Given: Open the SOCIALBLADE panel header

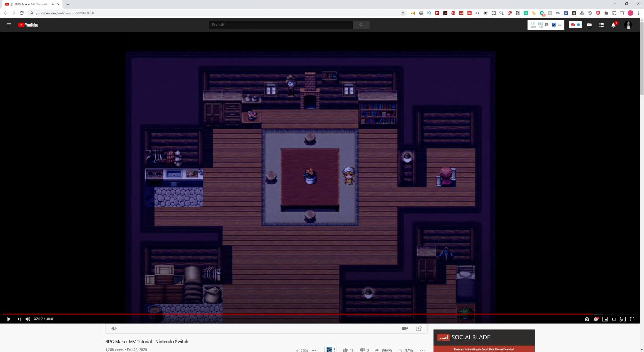Looking at the screenshot, I should (x=484, y=337).
